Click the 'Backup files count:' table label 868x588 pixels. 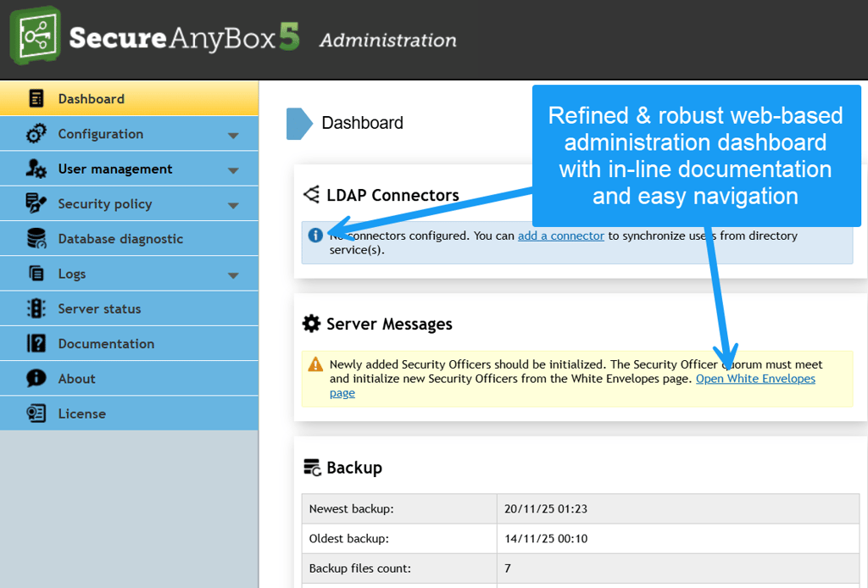[359, 569]
